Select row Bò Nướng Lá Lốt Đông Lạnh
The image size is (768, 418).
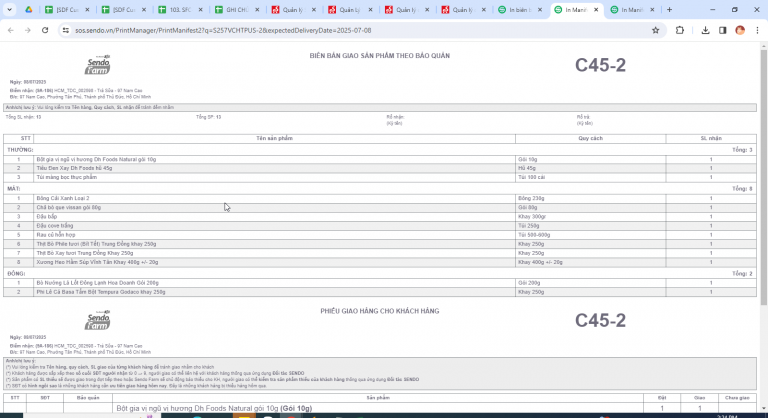[380, 283]
